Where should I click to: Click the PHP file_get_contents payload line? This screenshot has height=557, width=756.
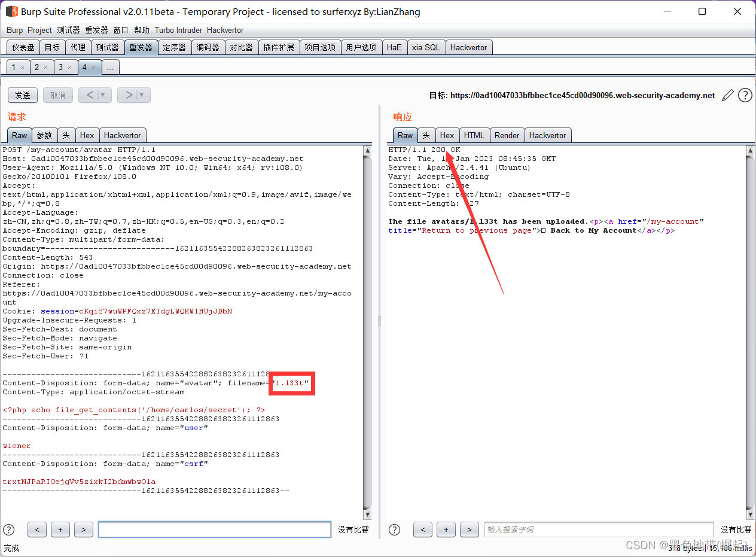point(134,410)
